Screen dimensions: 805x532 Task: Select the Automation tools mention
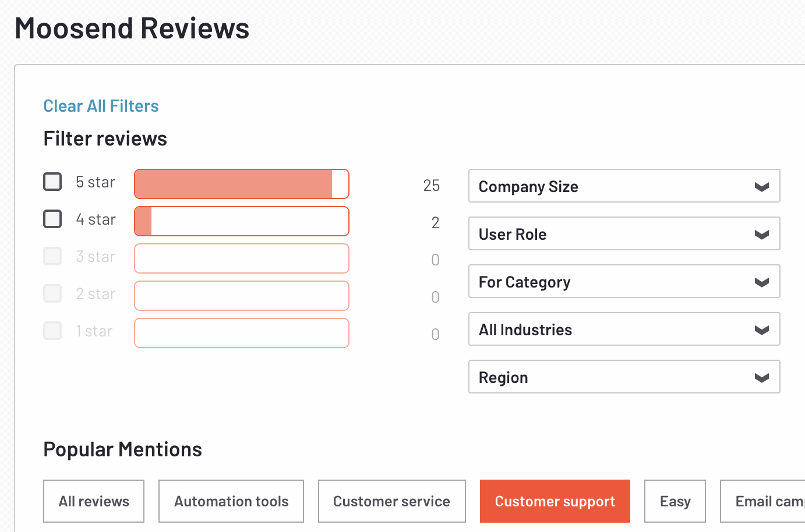(231, 501)
